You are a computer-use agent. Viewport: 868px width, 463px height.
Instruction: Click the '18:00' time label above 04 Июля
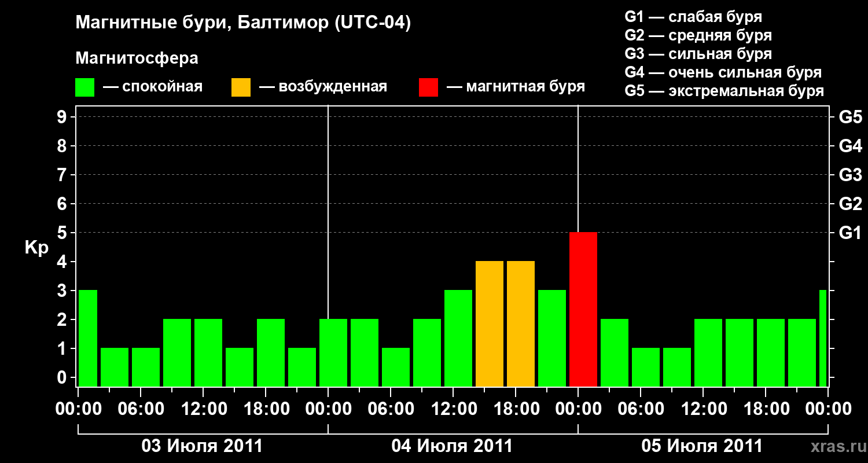click(x=516, y=409)
